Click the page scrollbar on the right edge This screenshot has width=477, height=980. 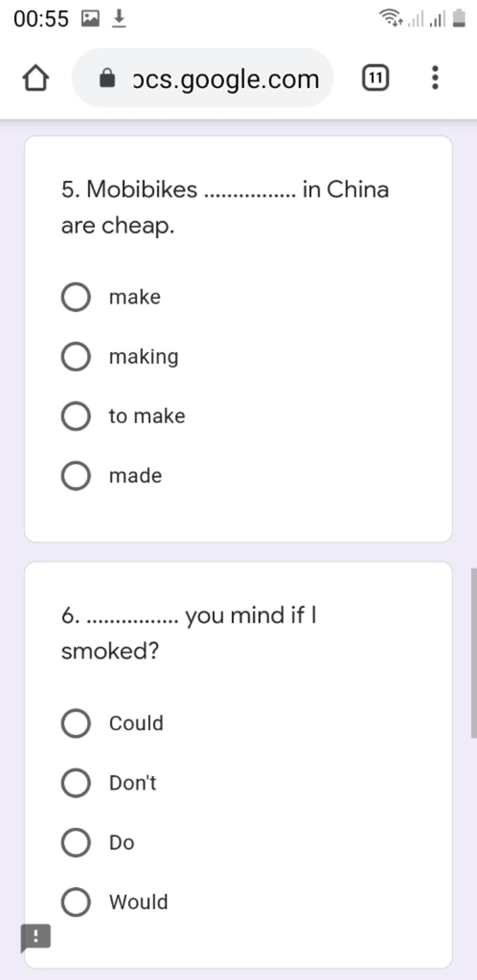coord(474,652)
